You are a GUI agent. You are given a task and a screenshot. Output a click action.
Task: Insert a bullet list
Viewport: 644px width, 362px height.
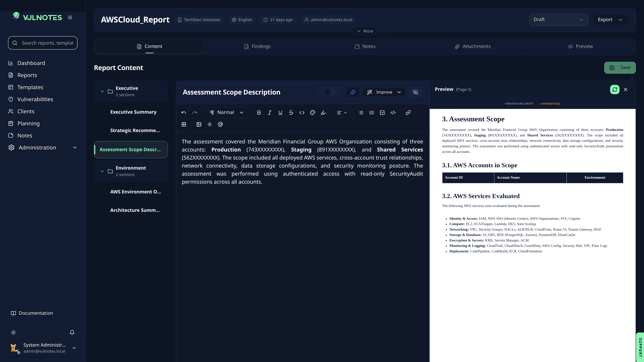(x=361, y=112)
